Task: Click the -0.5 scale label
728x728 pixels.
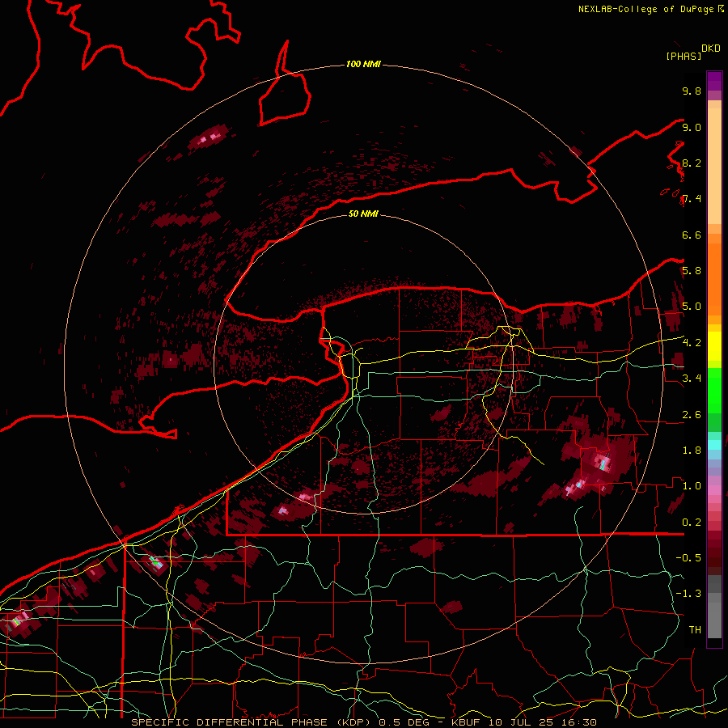Action: click(688, 558)
